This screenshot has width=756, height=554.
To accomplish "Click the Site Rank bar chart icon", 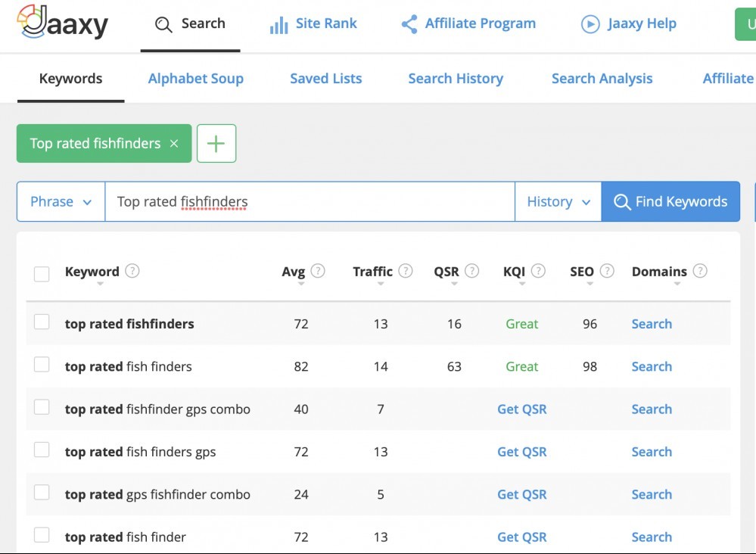I will tap(278, 24).
